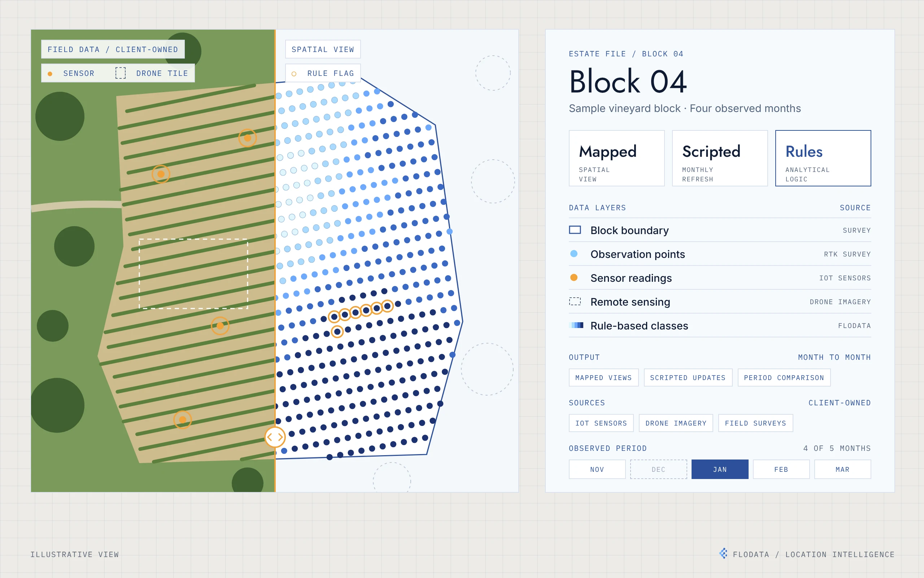The image size is (924, 578).
Task: Select the NOV month button
Action: coord(597,469)
